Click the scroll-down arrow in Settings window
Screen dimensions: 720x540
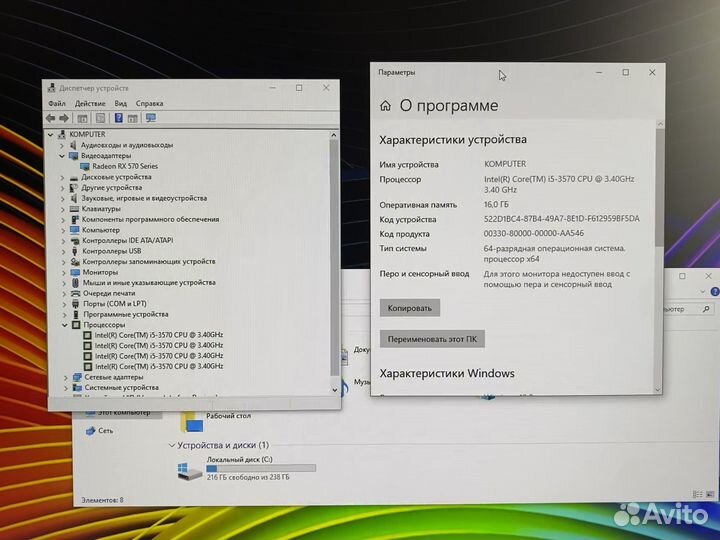coord(658,389)
